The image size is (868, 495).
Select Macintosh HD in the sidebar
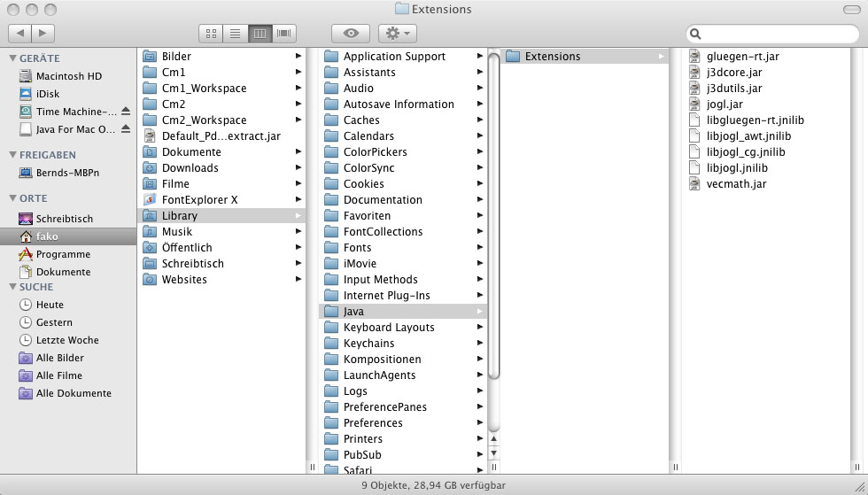[68, 76]
